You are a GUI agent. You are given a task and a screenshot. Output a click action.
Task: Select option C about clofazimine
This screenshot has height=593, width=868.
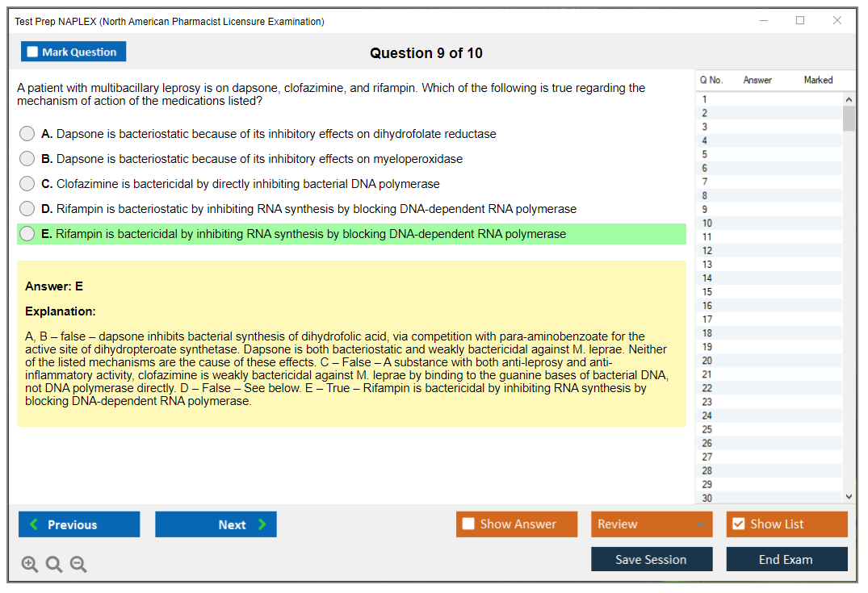(x=27, y=184)
